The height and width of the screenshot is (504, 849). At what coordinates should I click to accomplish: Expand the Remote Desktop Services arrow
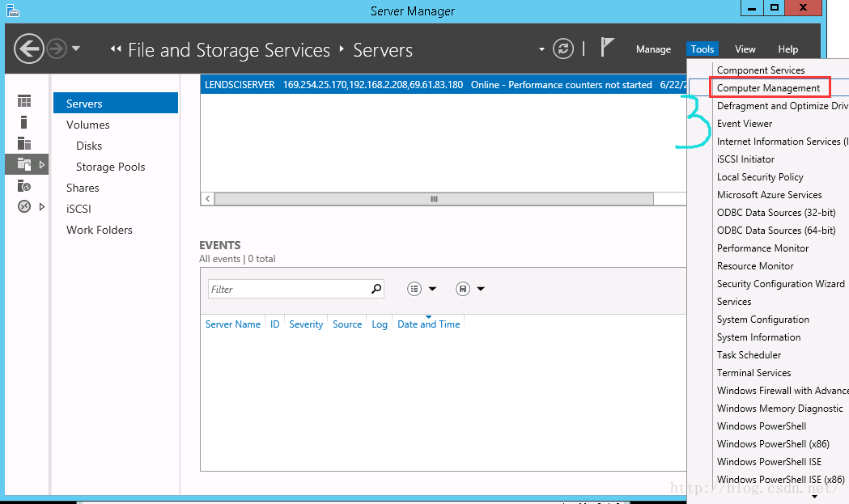pyautogui.click(x=42, y=207)
